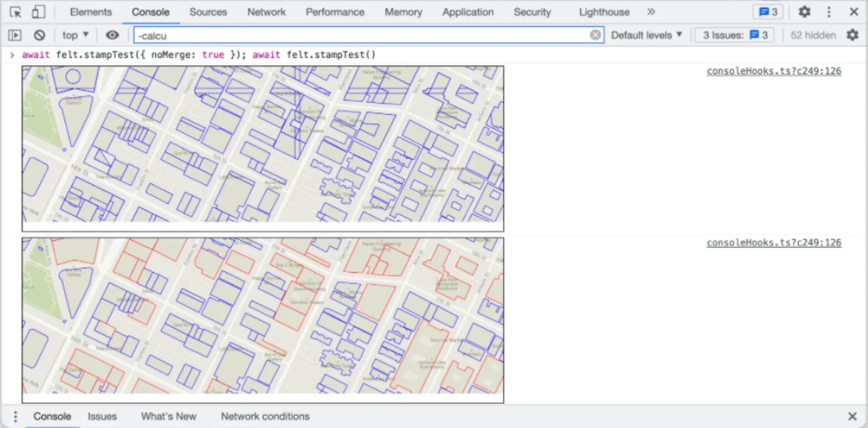The image size is (868, 428).
Task: Expand more tabs with double chevron
Action: [x=650, y=12]
